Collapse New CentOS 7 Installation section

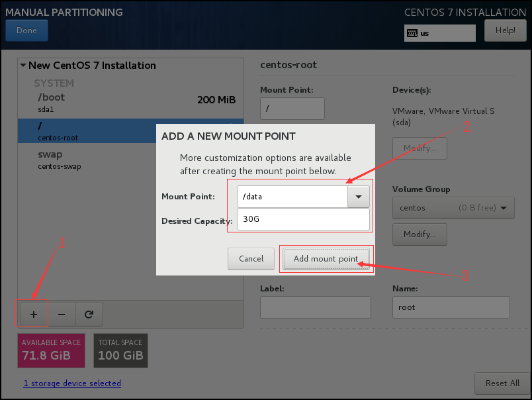(x=23, y=65)
